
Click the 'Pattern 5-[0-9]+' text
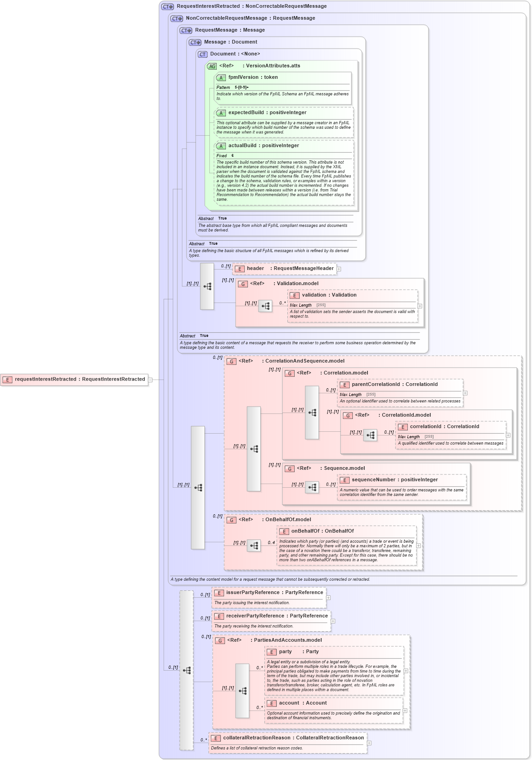tap(233, 88)
